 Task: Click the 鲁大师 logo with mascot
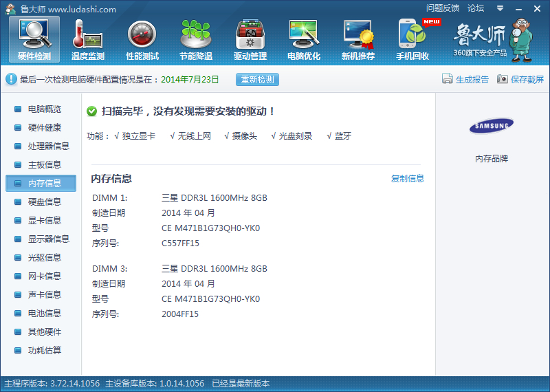tap(493, 40)
